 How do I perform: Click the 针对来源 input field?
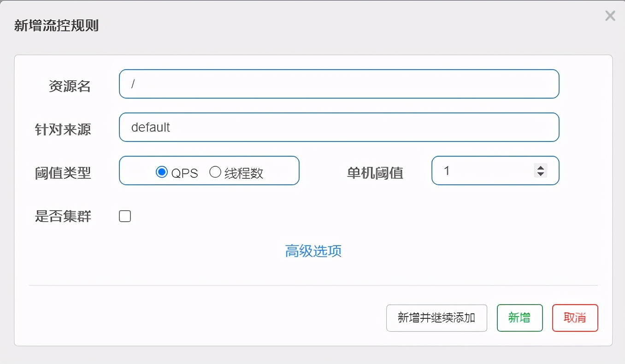pos(323,127)
